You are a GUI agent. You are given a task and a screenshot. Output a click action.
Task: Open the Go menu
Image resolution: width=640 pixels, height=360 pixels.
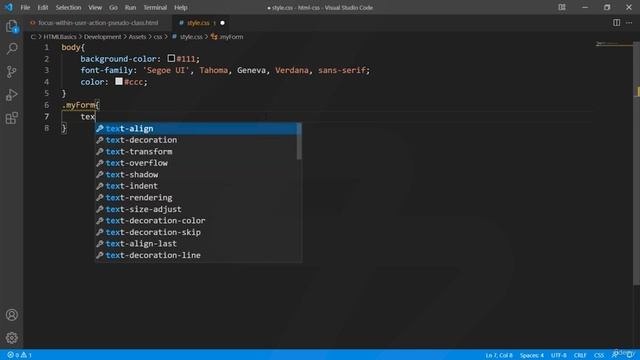(113, 7)
